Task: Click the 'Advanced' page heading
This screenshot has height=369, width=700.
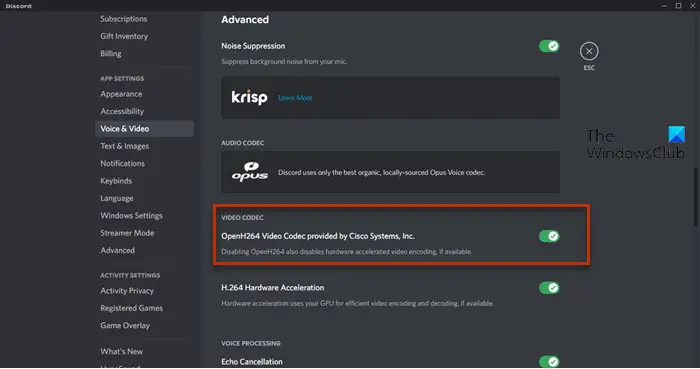Action: [x=245, y=20]
